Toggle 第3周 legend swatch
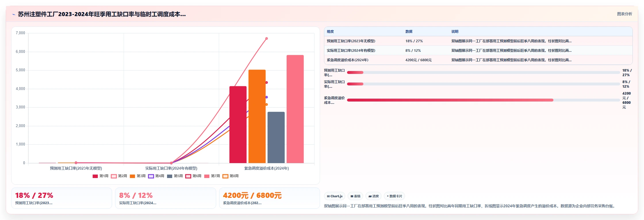 (x=132, y=176)
